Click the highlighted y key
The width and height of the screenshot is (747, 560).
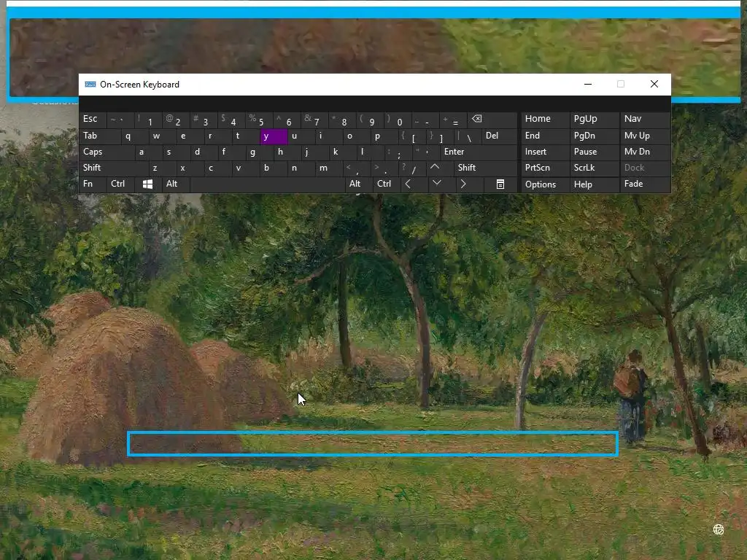[x=274, y=136]
